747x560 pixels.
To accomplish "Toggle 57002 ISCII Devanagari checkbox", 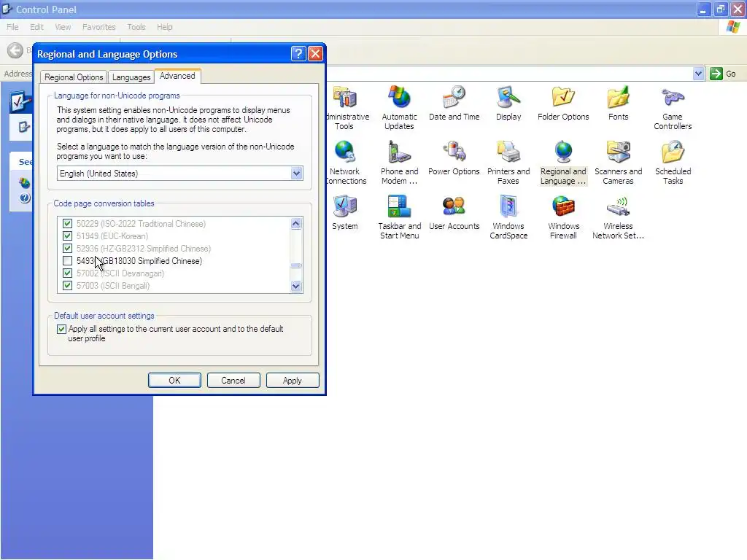I will click(x=67, y=273).
